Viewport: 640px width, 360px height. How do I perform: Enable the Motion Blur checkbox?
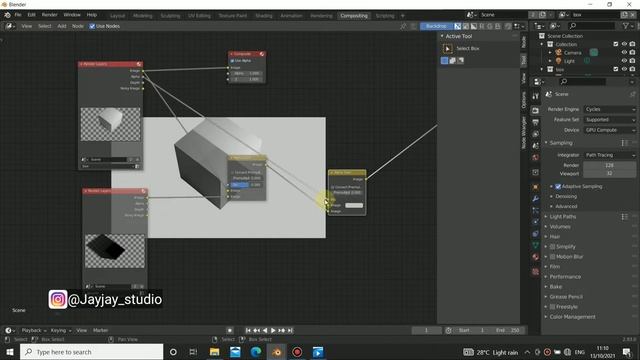552,257
